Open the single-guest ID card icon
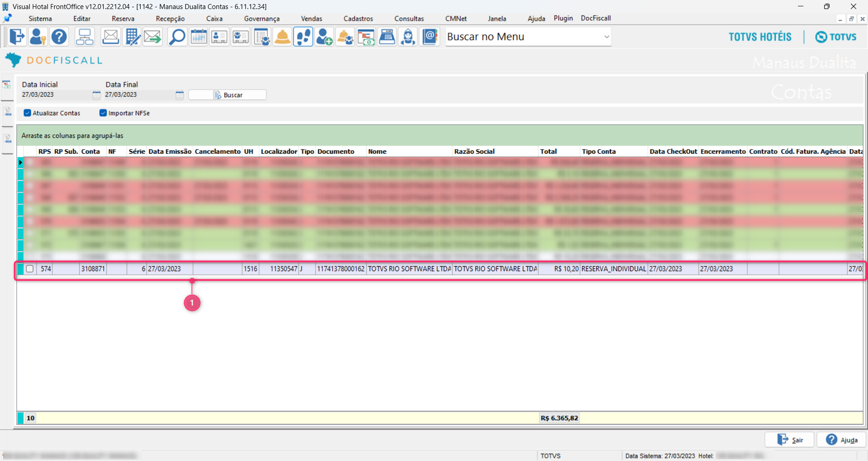The width and height of the screenshot is (868, 461). coord(219,37)
